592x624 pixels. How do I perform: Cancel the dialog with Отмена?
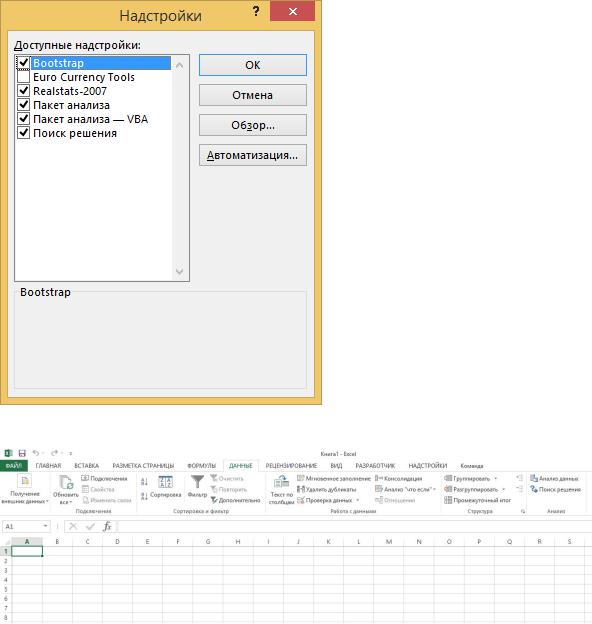pyautogui.click(x=253, y=95)
